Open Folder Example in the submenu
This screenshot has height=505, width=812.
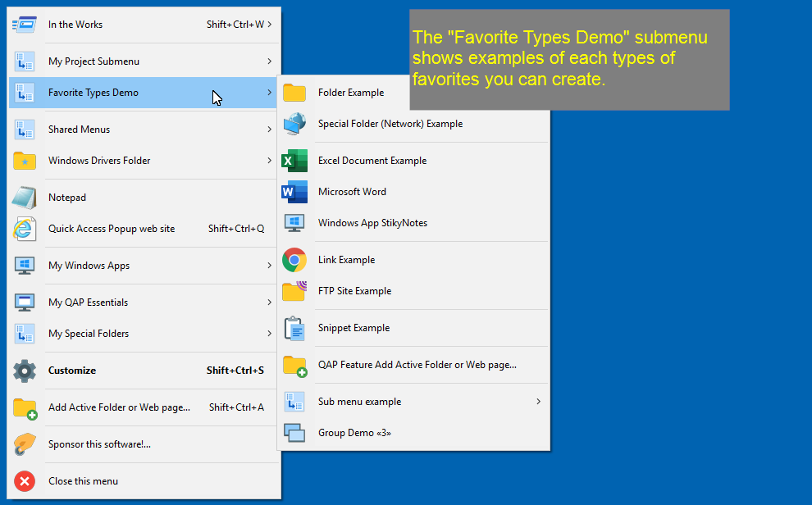tap(344, 93)
